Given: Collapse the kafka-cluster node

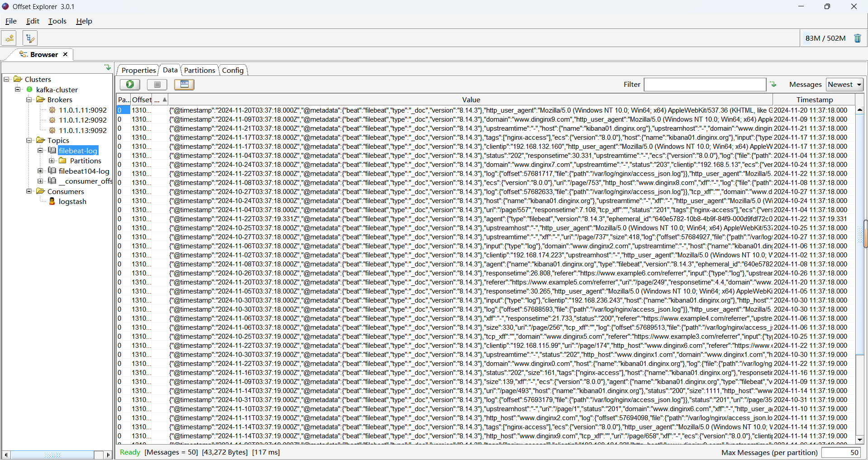Looking at the screenshot, I should (x=18, y=90).
